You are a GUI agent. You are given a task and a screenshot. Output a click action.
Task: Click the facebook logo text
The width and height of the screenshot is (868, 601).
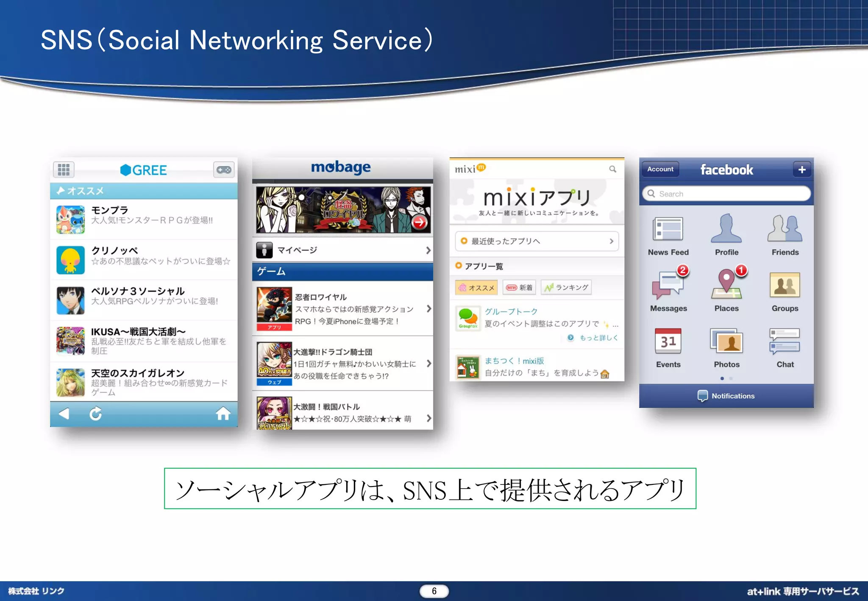(726, 170)
